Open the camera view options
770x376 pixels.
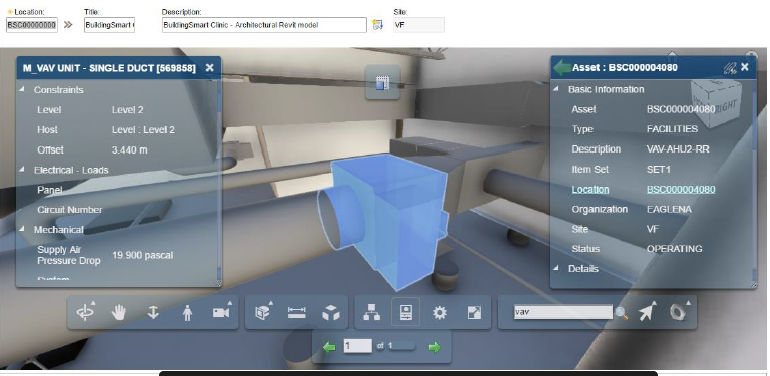pos(222,312)
